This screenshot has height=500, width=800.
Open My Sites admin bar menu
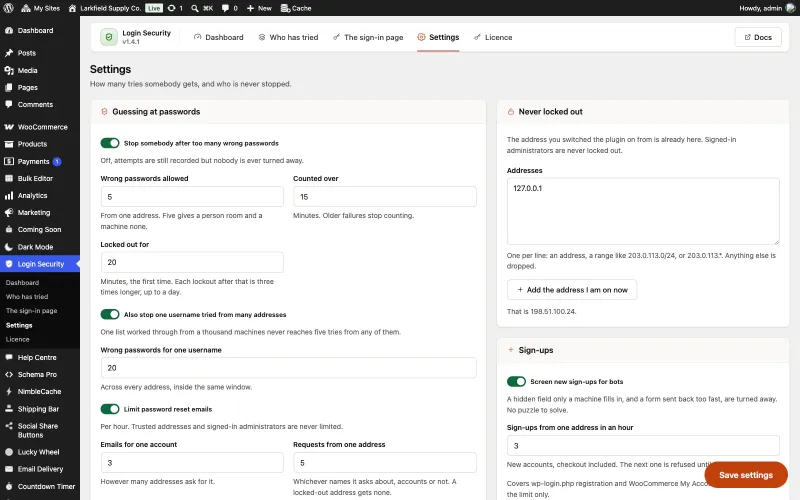41,8
